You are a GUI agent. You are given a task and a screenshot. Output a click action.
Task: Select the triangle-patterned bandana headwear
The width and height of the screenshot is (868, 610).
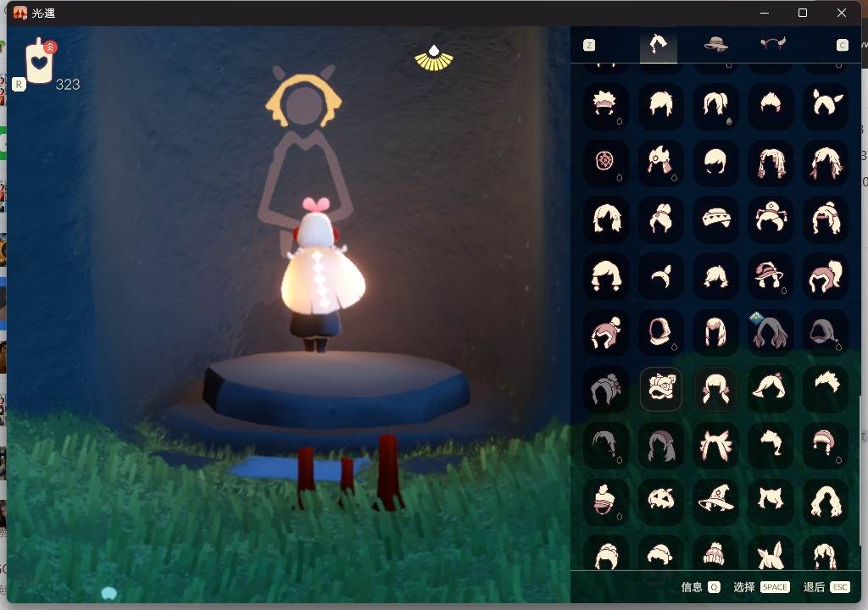[715, 218]
